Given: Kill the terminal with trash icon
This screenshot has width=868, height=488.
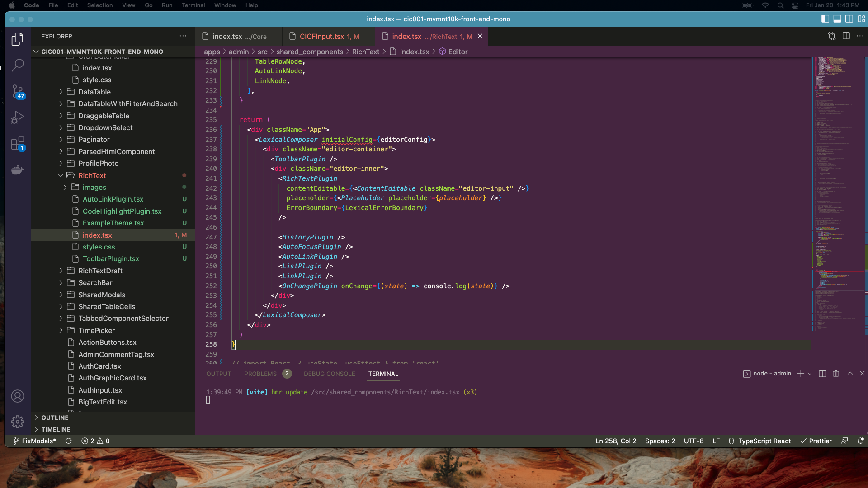Looking at the screenshot, I should pos(836,374).
